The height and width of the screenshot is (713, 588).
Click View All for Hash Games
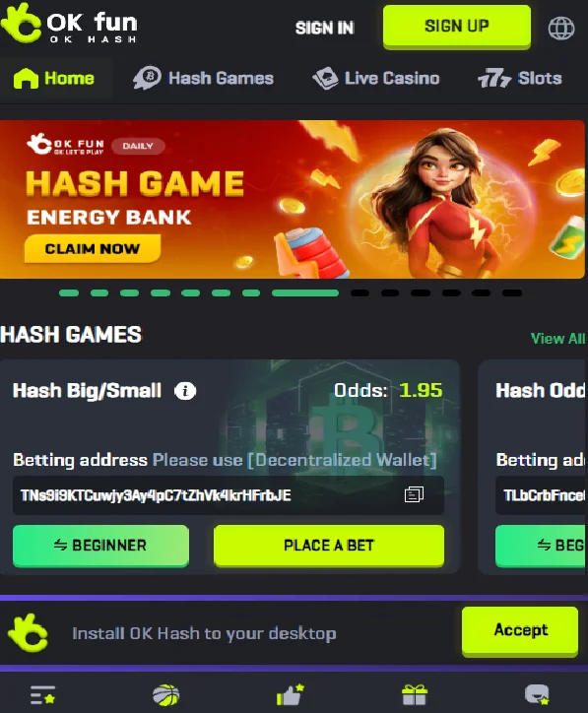click(558, 339)
